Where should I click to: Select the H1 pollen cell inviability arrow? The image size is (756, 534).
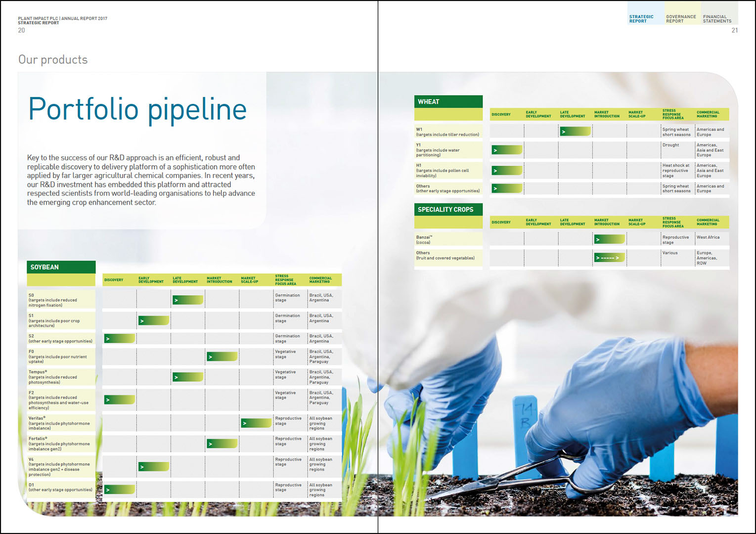tap(506, 170)
